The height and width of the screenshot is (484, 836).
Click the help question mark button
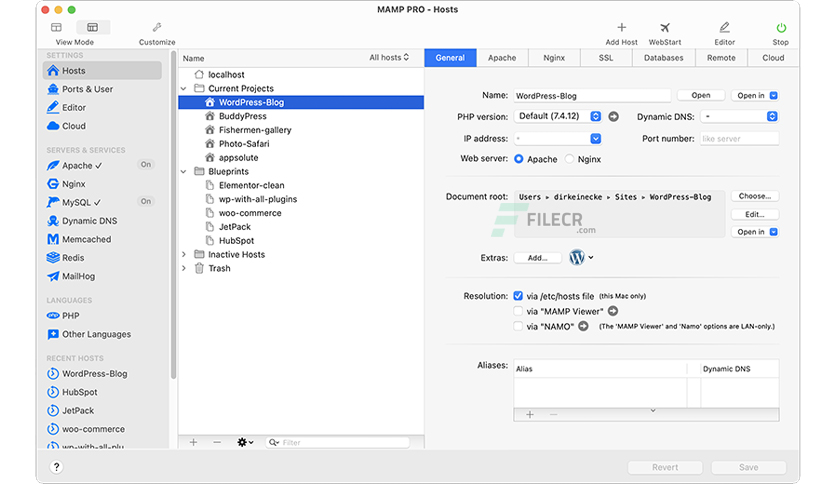(57, 467)
